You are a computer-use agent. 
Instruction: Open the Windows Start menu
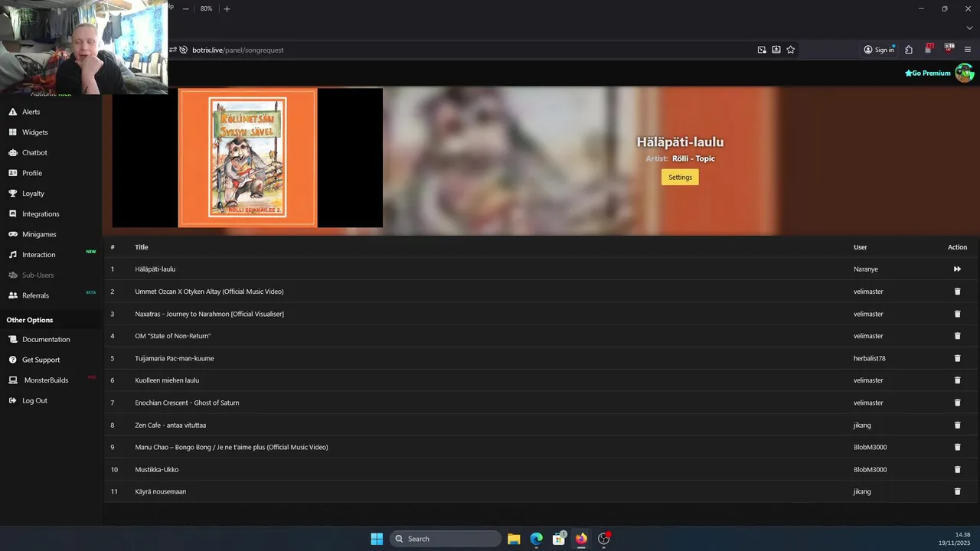coord(377,539)
